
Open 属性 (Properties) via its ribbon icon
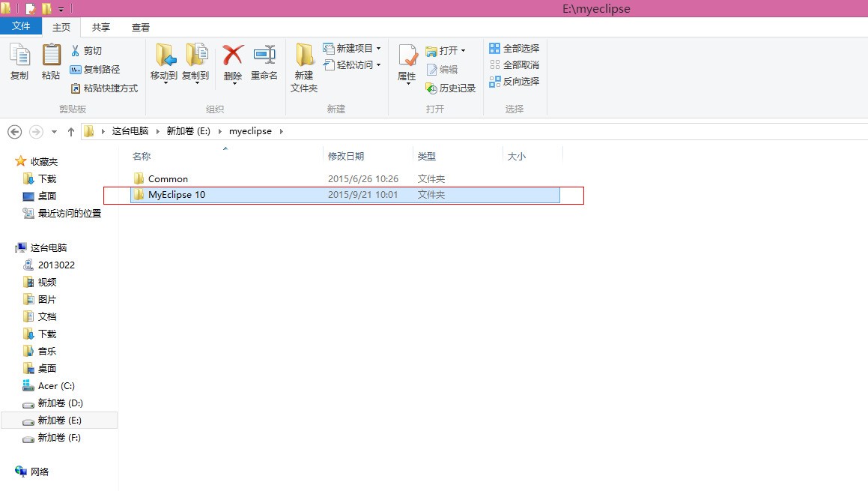pyautogui.click(x=406, y=64)
